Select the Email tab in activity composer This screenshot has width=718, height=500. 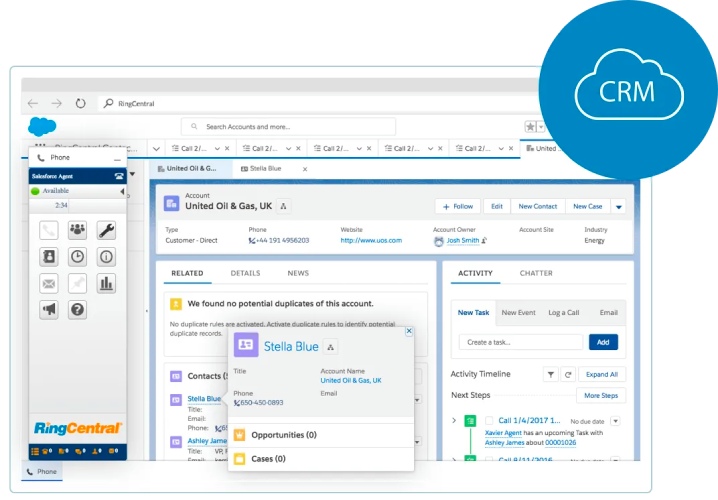click(609, 312)
